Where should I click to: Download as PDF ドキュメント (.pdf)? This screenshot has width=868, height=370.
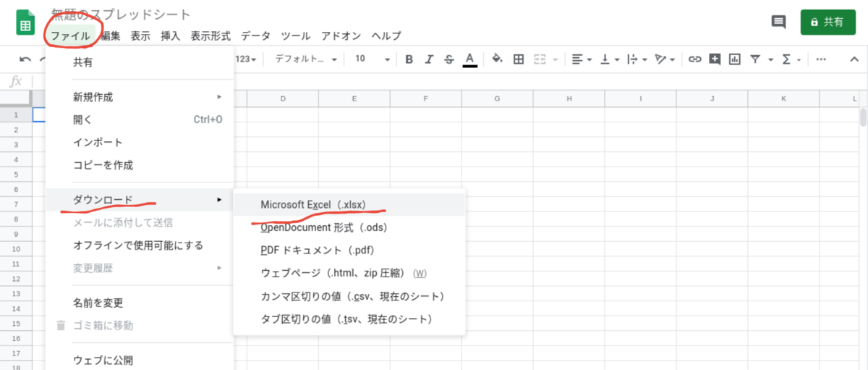point(349,251)
